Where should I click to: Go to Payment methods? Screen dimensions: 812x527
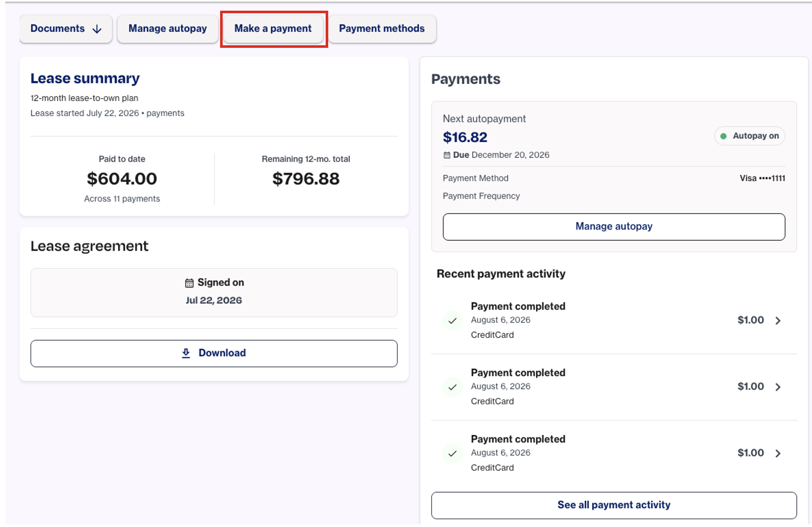(x=382, y=29)
